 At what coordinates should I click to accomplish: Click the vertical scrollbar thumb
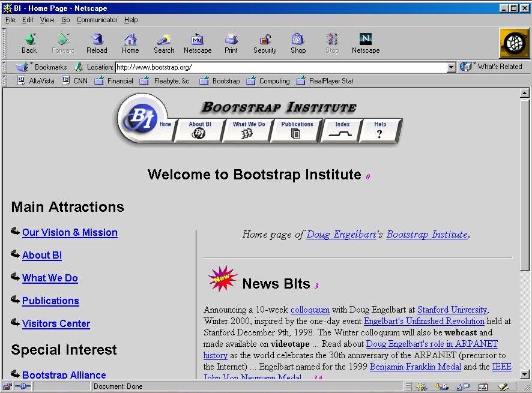point(525,185)
